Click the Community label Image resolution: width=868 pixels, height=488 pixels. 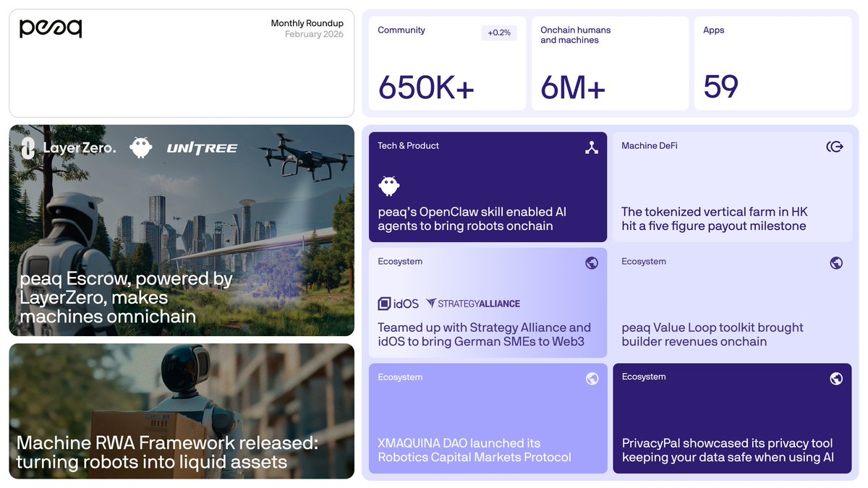tap(401, 30)
